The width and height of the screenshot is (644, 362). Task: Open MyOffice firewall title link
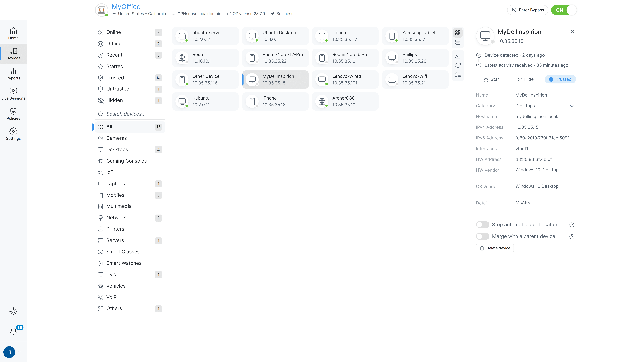coord(126,7)
